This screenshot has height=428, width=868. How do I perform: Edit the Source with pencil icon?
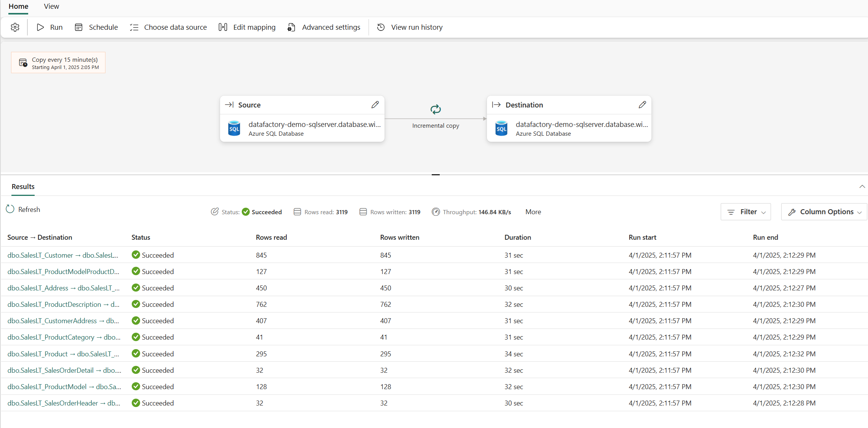[x=375, y=104]
